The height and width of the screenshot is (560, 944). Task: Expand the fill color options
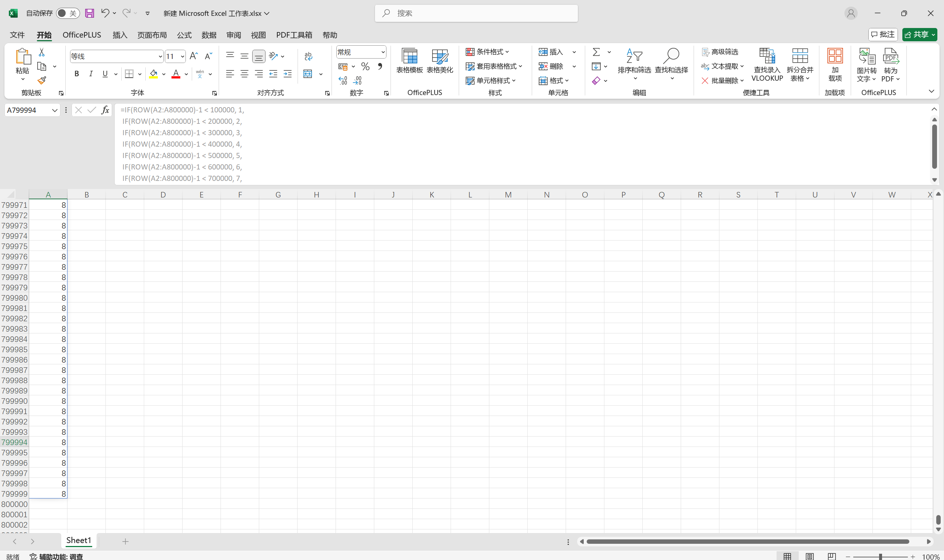(164, 74)
